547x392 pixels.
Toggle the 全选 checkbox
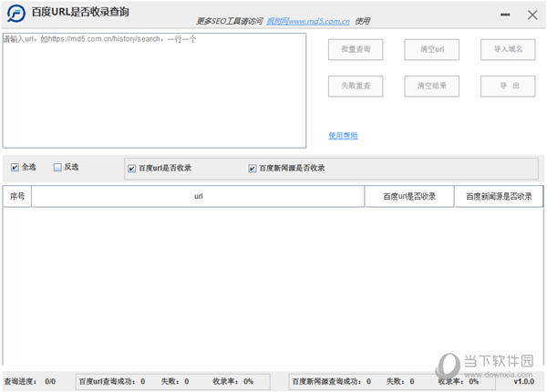(x=15, y=168)
